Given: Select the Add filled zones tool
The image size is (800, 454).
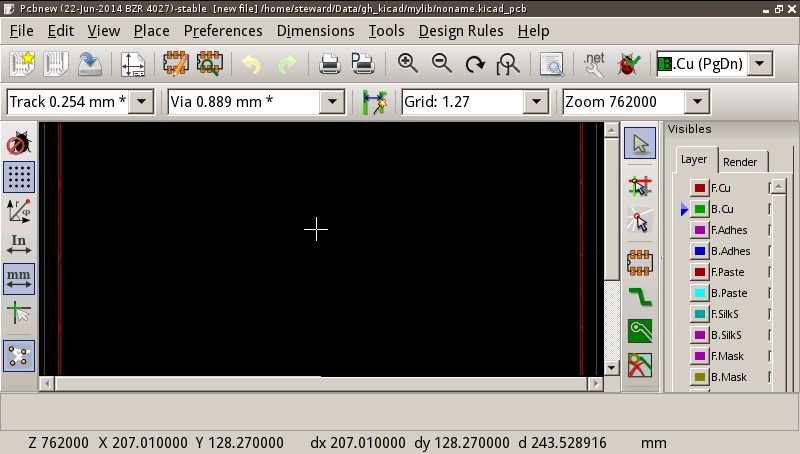Looking at the screenshot, I should click(x=640, y=331).
